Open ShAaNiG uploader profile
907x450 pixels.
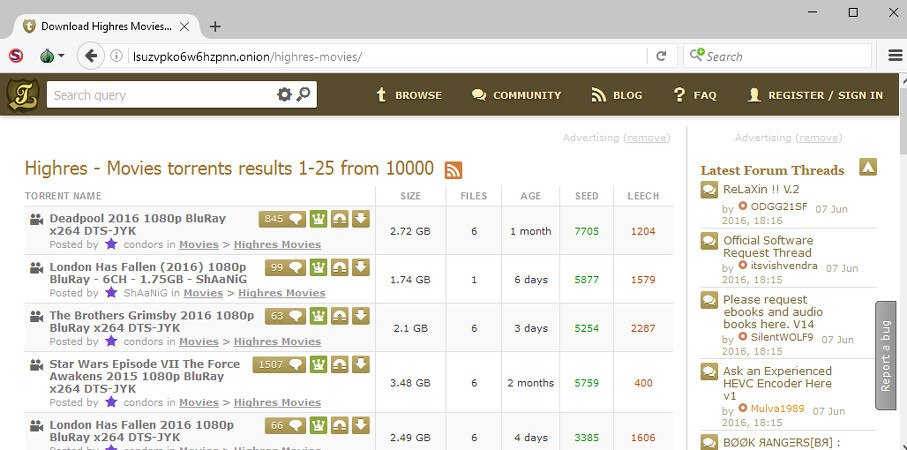(145, 293)
